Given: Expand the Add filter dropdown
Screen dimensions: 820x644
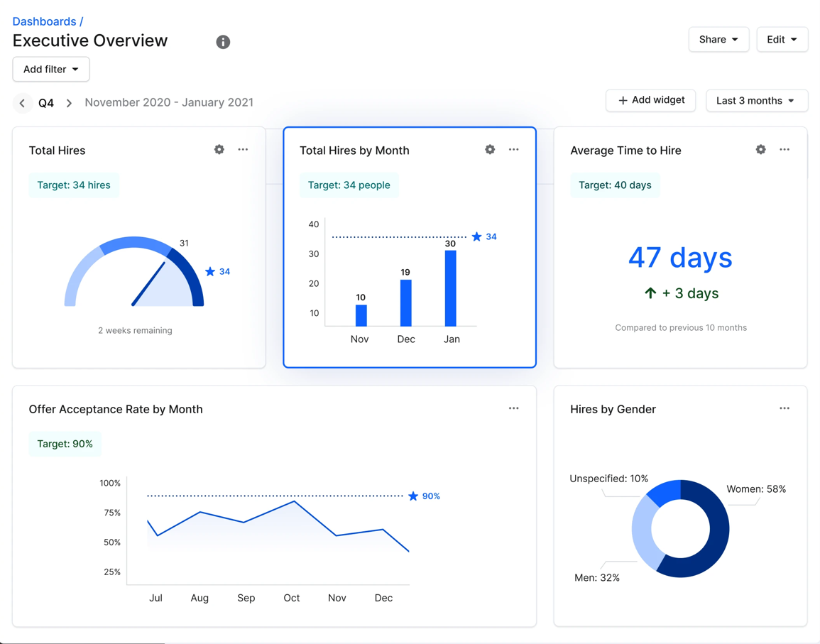Looking at the screenshot, I should coord(50,70).
